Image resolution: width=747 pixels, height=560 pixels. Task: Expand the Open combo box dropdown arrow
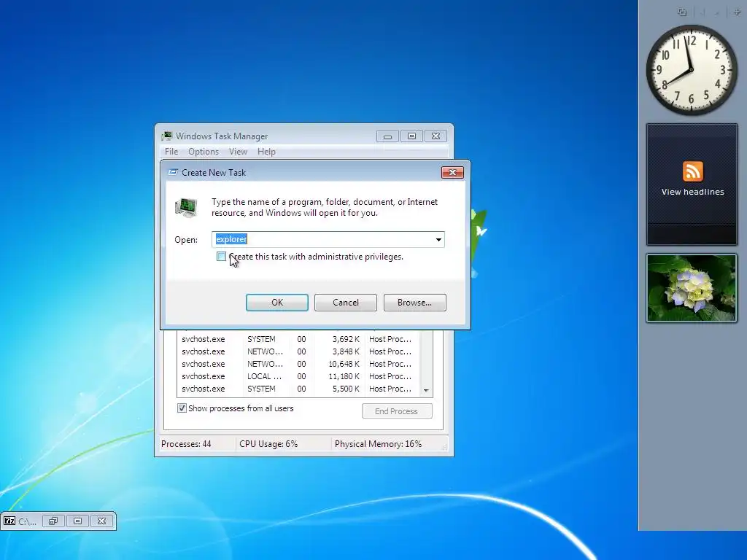click(x=438, y=239)
